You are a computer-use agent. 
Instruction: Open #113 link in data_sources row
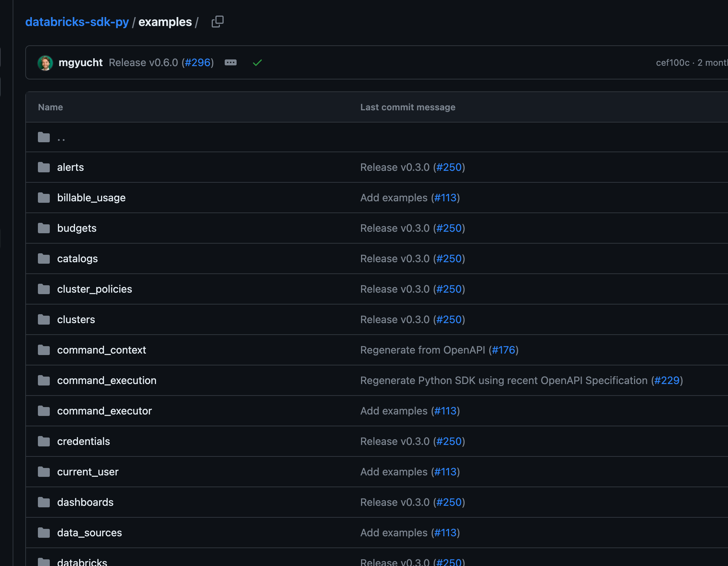446,533
